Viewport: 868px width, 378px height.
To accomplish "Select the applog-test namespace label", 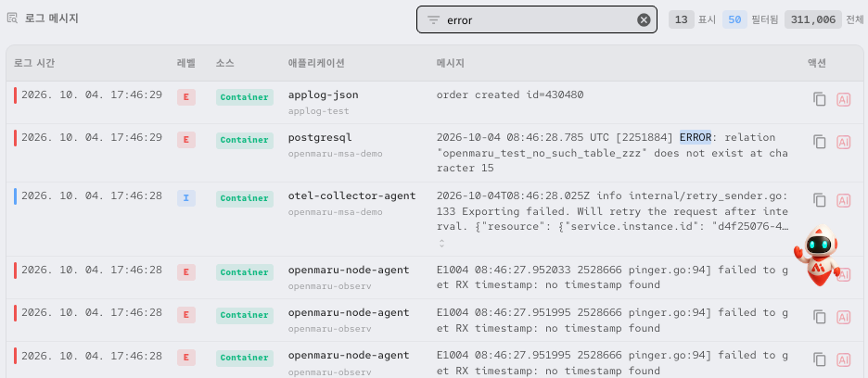I will coord(318,111).
